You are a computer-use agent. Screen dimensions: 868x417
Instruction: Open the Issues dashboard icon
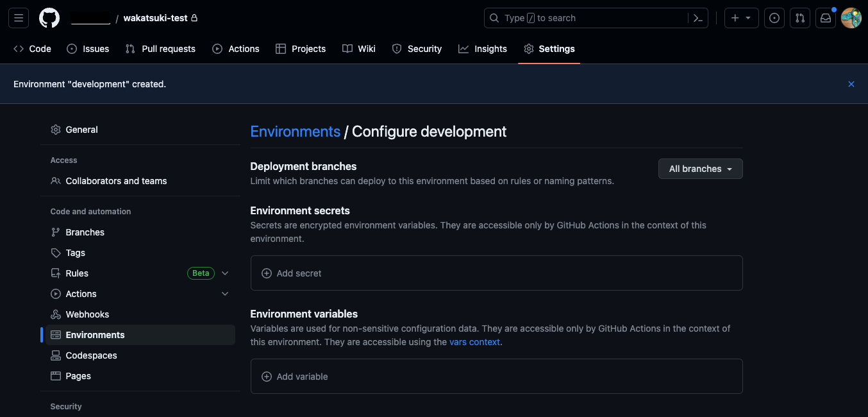click(774, 18)
